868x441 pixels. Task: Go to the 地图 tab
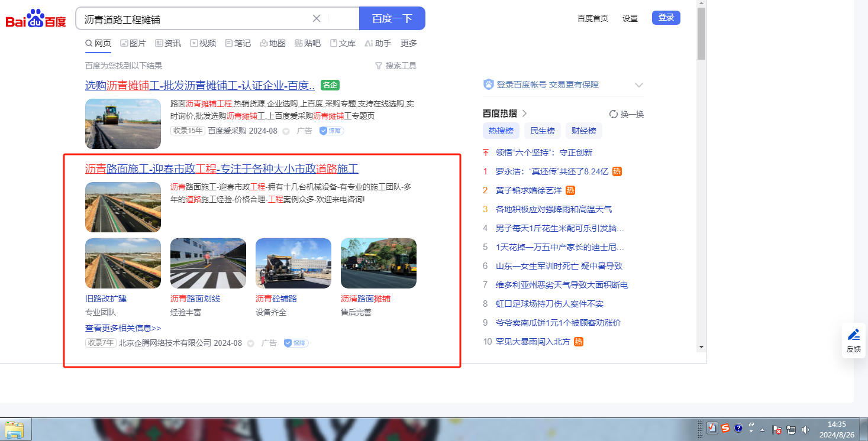(x=273, y=43)
